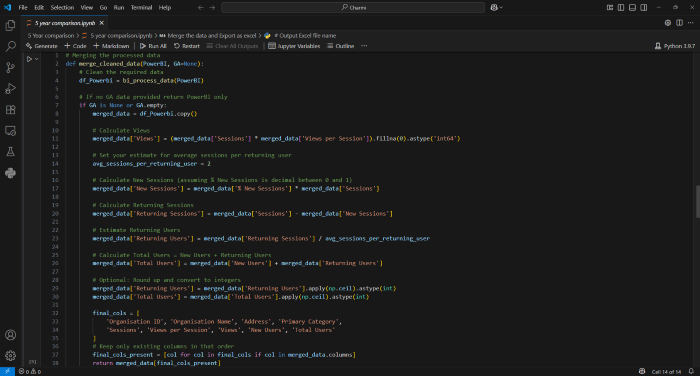The height and width of the screenshot is (376, 700).
Task: Toggle the secondary sidebar layout button
Action: tap(644, 8)
